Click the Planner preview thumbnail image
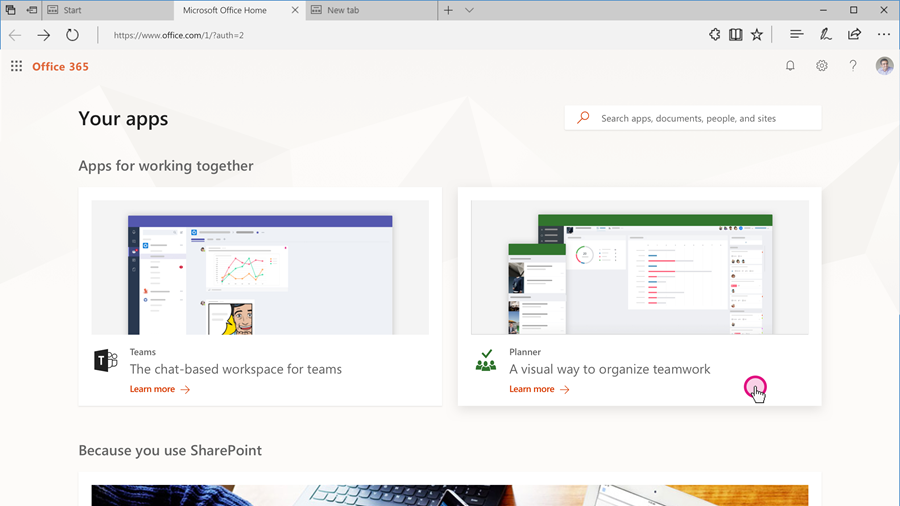This screenshot has width=900, height=506. (x=639, y=267)
